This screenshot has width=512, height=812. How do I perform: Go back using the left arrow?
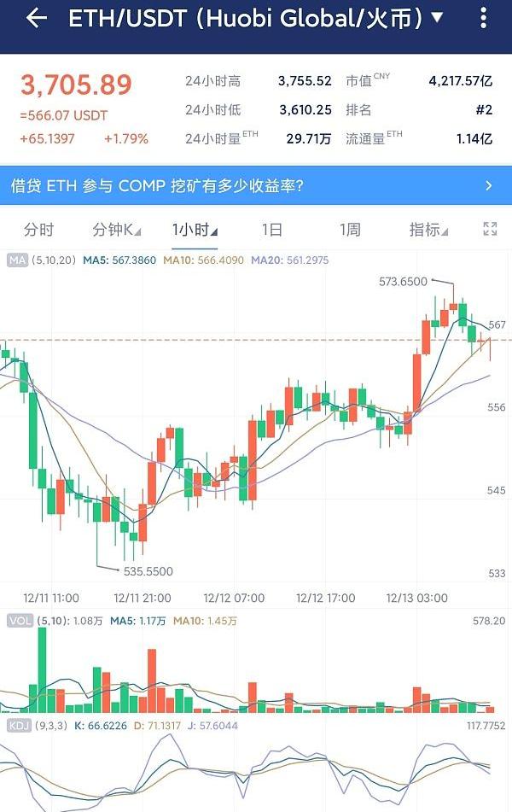(x=36, y=18)
